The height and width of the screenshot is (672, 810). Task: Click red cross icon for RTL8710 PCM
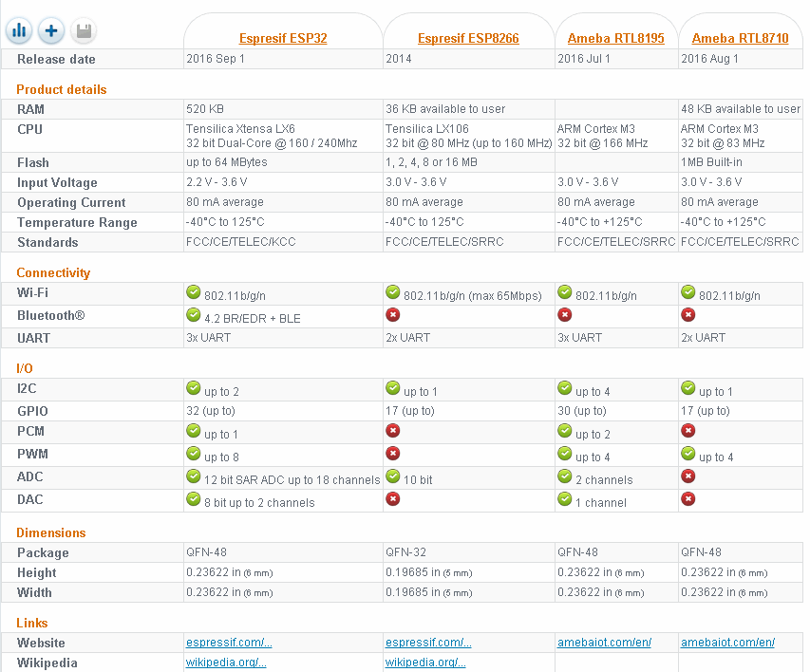(x=688, y=430)
